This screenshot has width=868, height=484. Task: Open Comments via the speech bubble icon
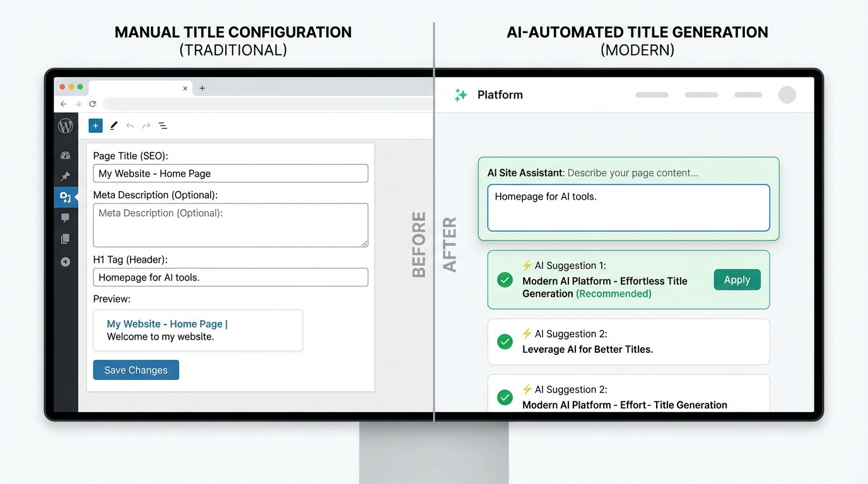66,217
